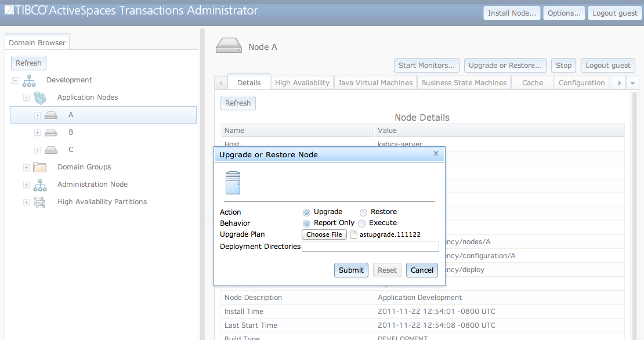Click the Install Node... button

512,13
